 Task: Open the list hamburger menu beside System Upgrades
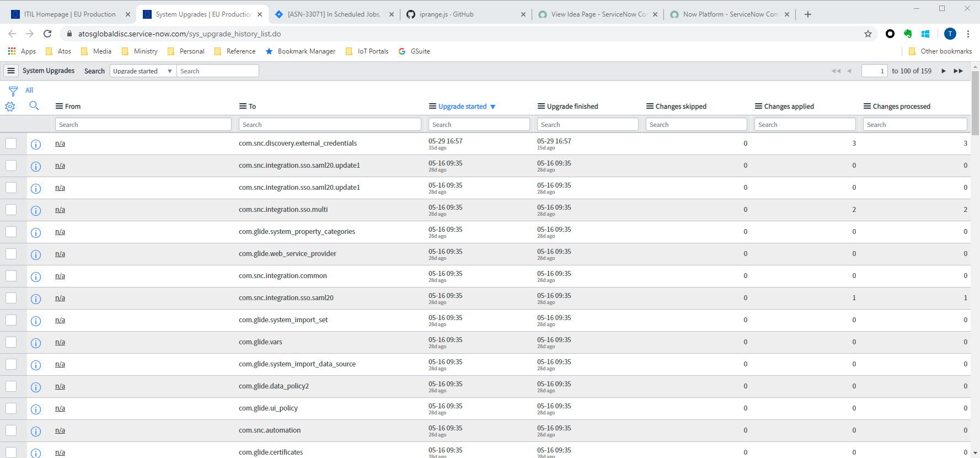pos(11,71)
